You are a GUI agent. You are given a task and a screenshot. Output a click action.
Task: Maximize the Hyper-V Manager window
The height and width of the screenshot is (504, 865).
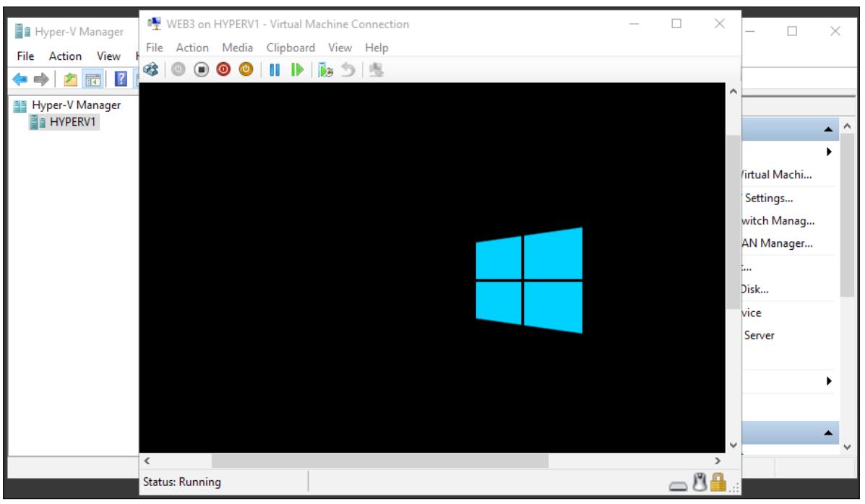pyautogui.click(x=792, y=32)
